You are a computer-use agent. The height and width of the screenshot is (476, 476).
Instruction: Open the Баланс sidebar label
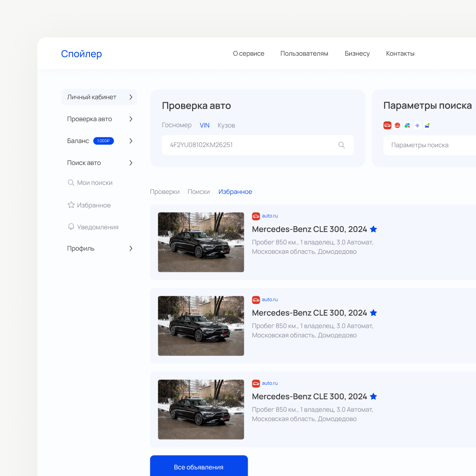(78, 141)
